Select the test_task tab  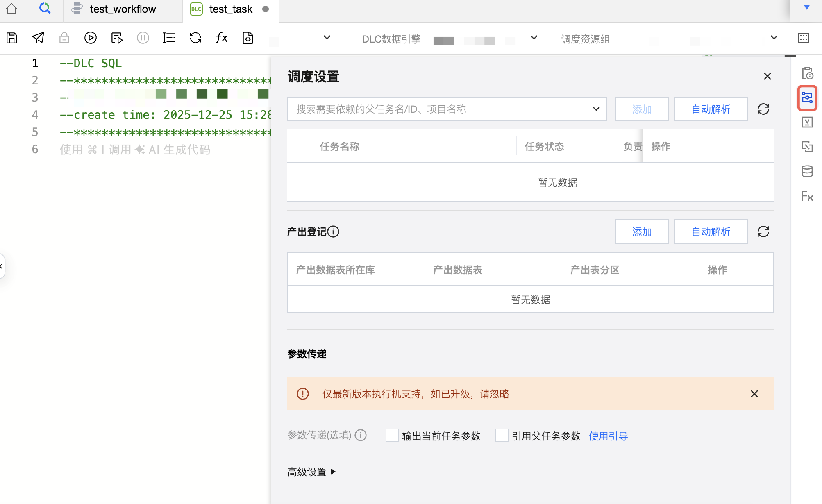point(230,9)
